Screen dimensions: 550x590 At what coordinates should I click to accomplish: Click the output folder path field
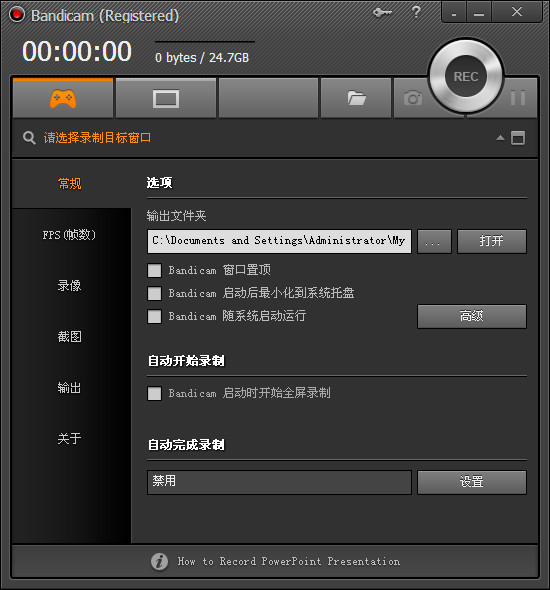(x=279, y=241)
